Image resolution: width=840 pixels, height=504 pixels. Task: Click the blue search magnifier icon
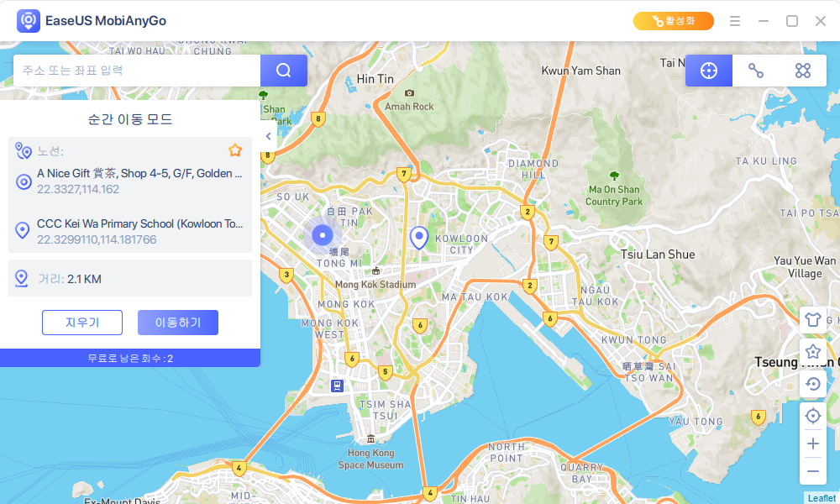tap(283, 71)
